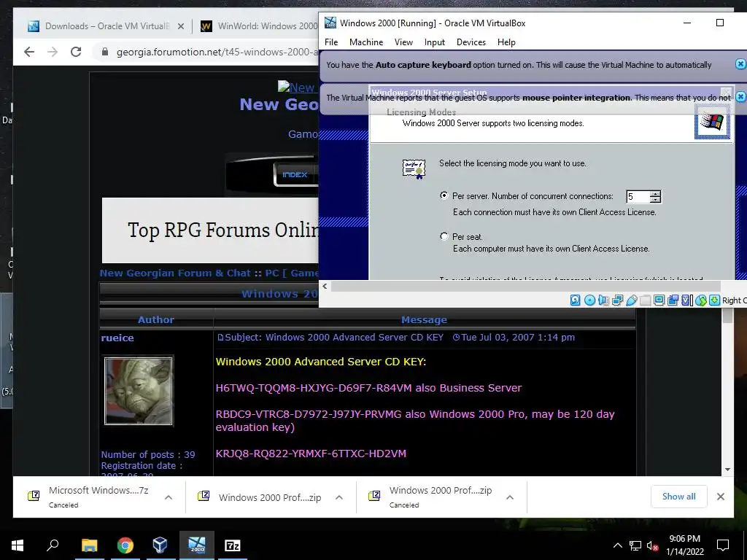Screen dimensions: 747x560
Task: Click the key text H6TWQ-TQQM8-HXJYG-D69F7-R84VM
Action: click(x=314, y=388)
